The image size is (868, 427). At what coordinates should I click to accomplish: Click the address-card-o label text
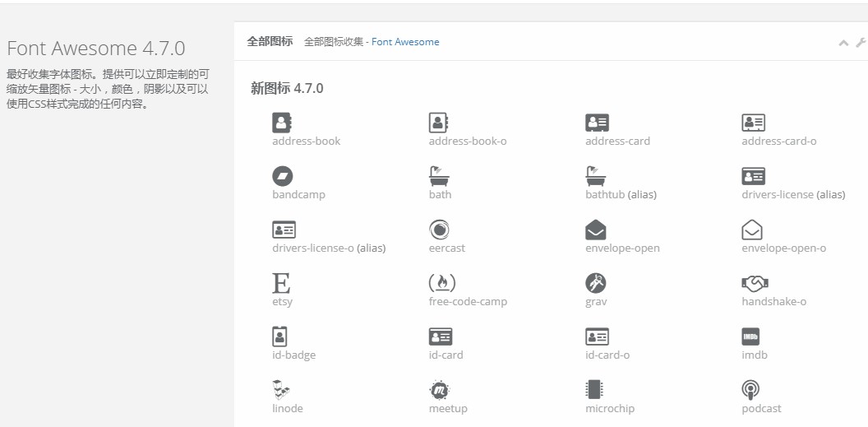(x=779, y=142)
